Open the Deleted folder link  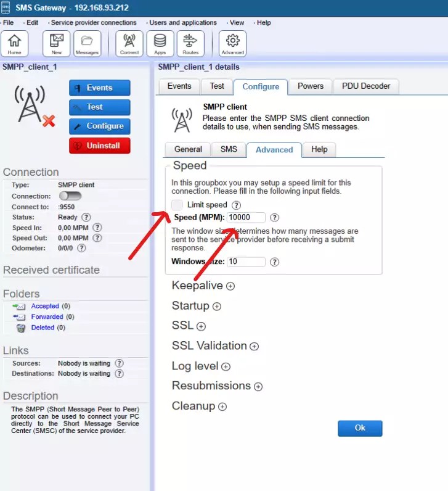[43, 328]
